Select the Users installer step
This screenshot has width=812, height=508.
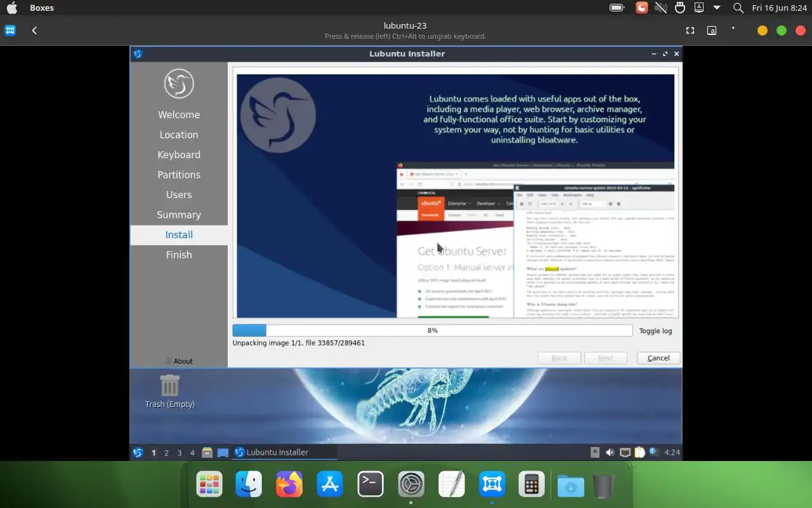click(x=179, y=195)
